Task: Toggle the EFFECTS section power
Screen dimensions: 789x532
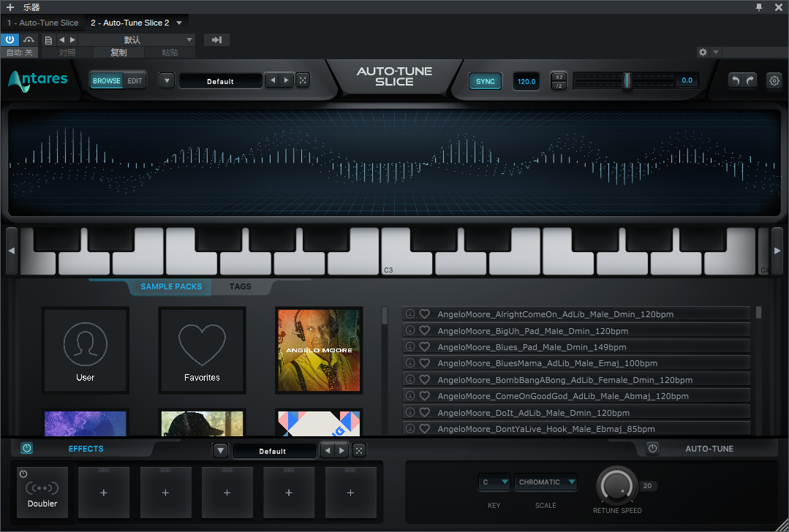Action: 26,448
